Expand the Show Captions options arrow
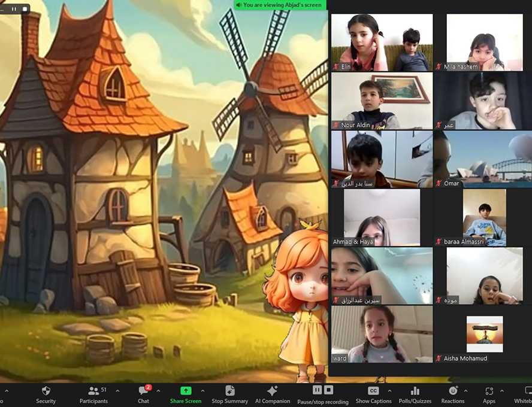 coord(390,390)
